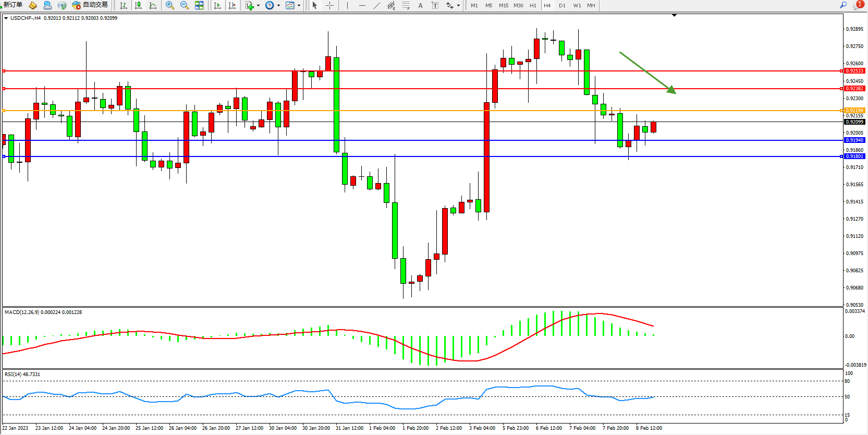
Task: Click the orange 0.92194 horizontal price line
Action: 417,111
